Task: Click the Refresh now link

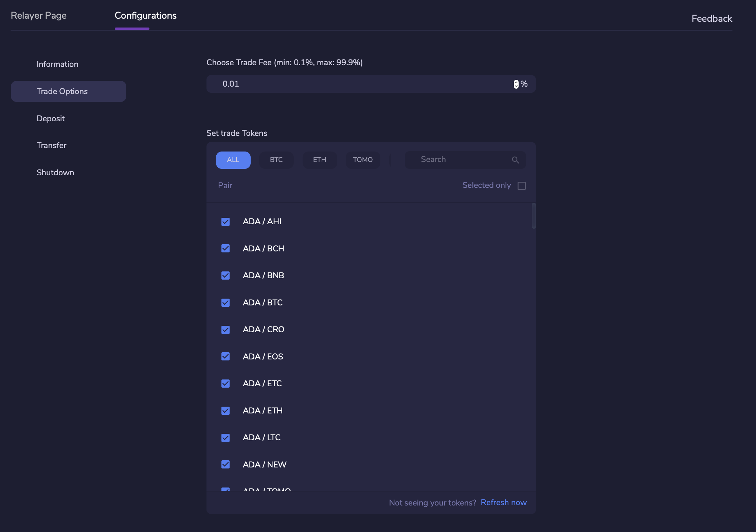Action: [503, 502]
